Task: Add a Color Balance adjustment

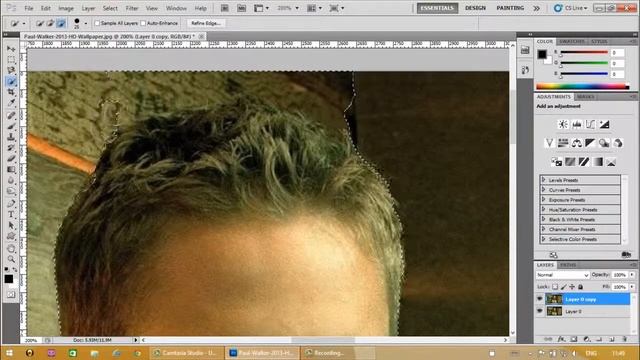Action: pyautogui.click(x=577, y=143)
